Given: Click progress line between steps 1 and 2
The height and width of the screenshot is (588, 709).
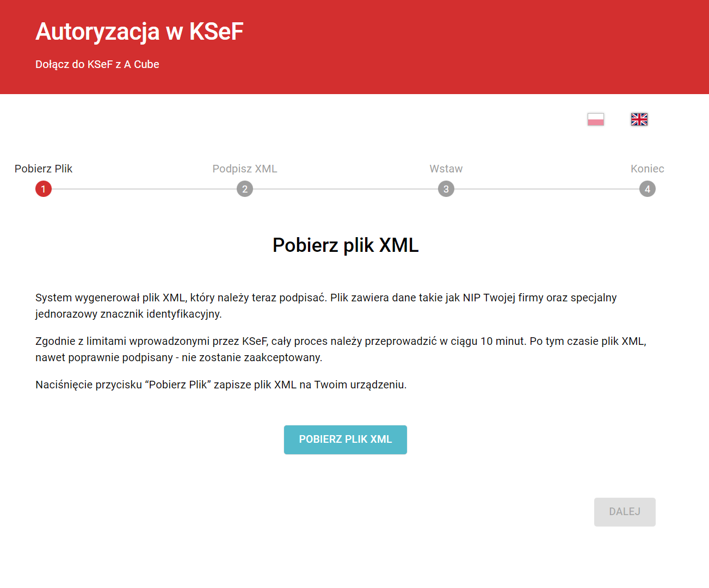Looking at the screenshot, I should pyautogui.click(x=144, y=189).
